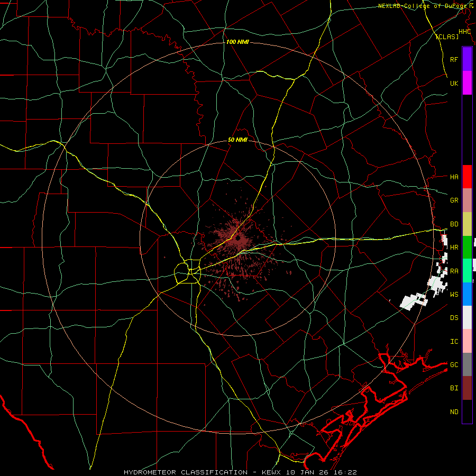Click the red HA legend color swatch
Image resolution: width=476 pixels, height=476 pixels.
click(467, 177)
